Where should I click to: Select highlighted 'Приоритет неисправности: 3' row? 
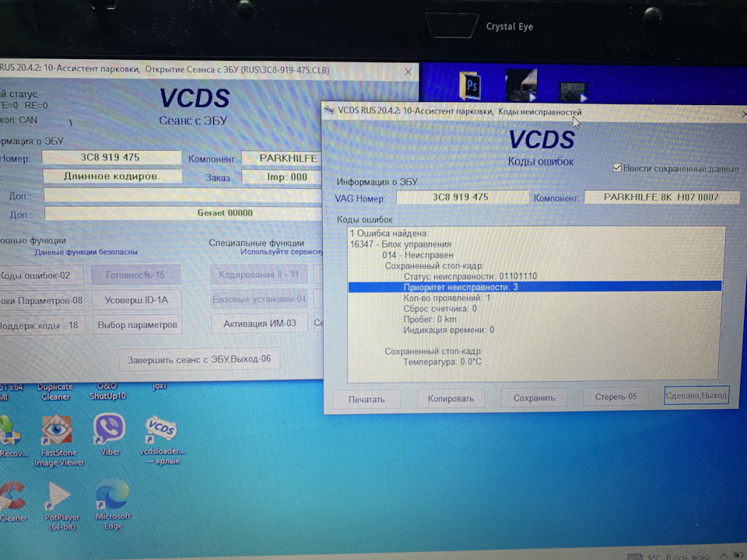(535, 287)
